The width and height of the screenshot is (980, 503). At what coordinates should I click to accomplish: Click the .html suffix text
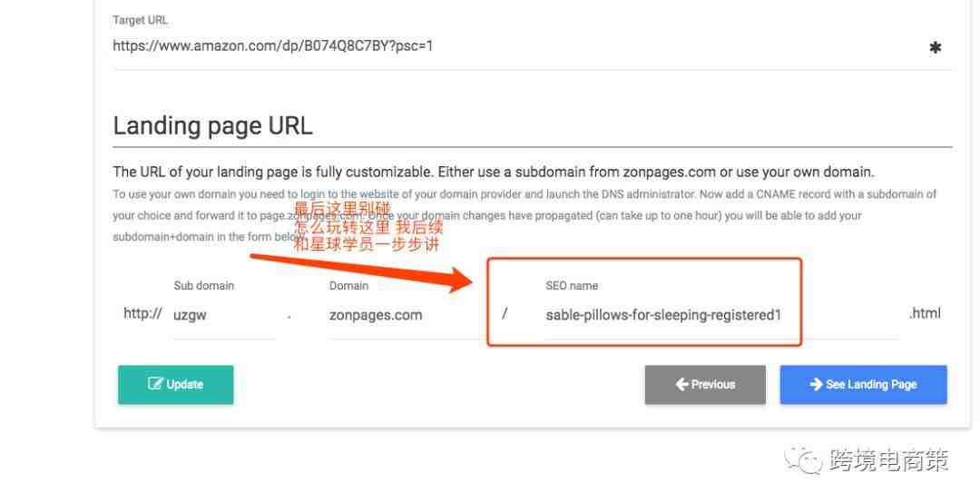pyautogui.click(x=925, y=313)
